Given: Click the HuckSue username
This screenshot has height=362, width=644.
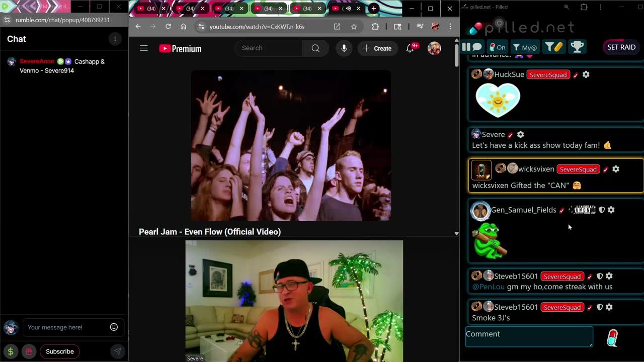Looking at the screenshot, I should tap(509, 74).
